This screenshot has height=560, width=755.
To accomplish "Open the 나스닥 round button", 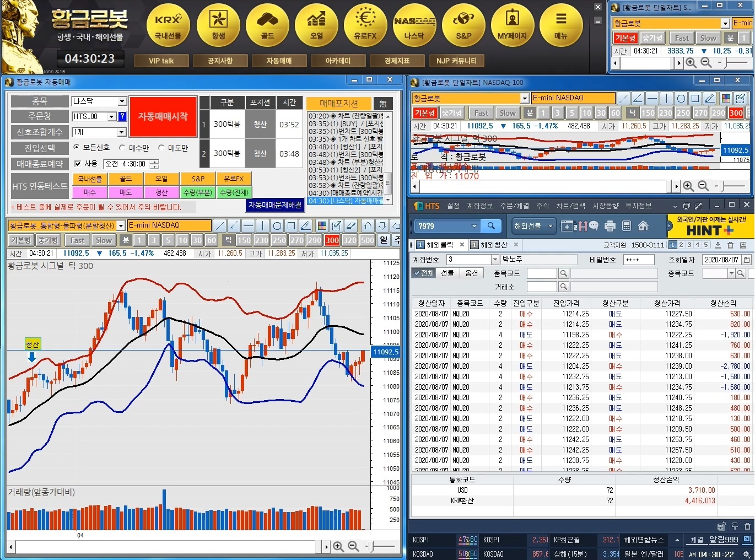I will (x=414, y=25).
